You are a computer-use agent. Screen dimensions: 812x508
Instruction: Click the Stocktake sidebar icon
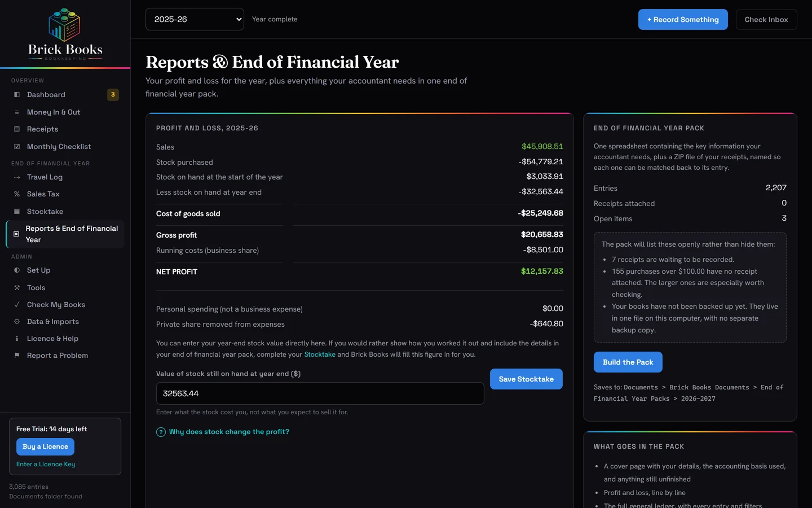pyautogui.click(x=17, y=212)
